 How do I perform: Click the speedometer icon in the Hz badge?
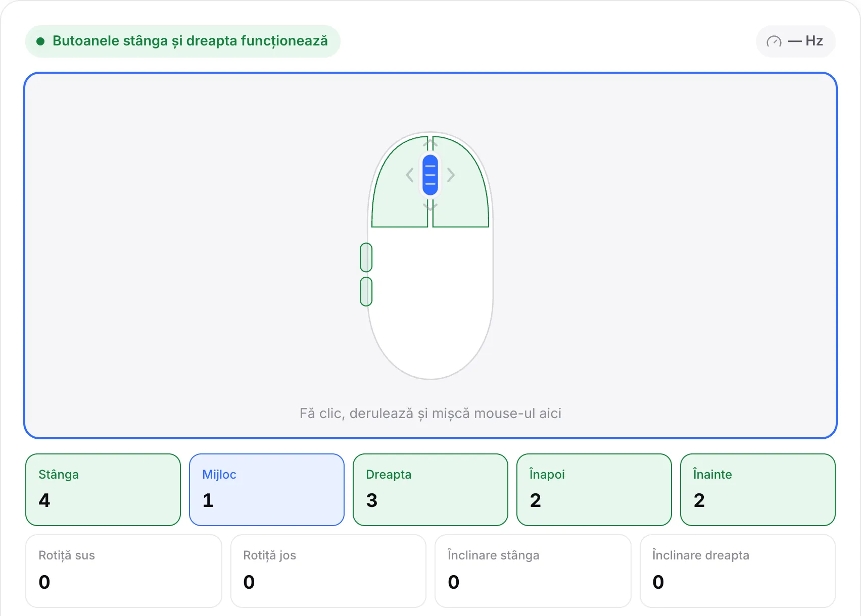pyautogui.click(x=774, y=41)
